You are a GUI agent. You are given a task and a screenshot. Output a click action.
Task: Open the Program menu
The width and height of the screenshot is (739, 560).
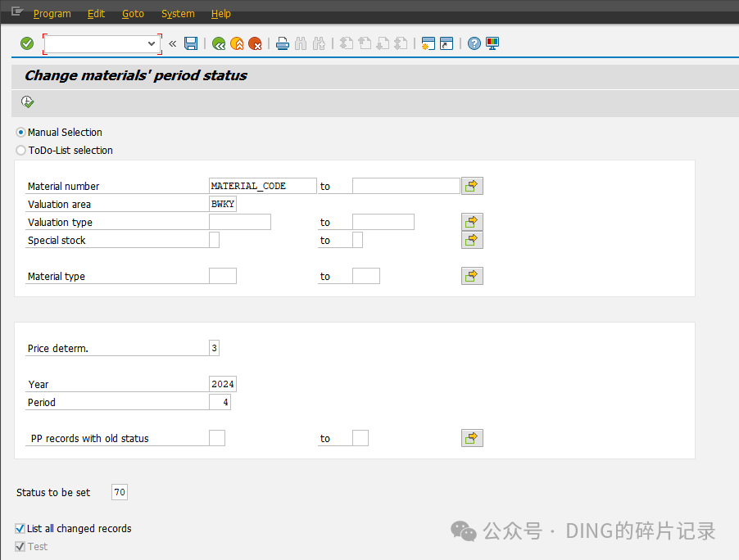click(x=52, y=14)
